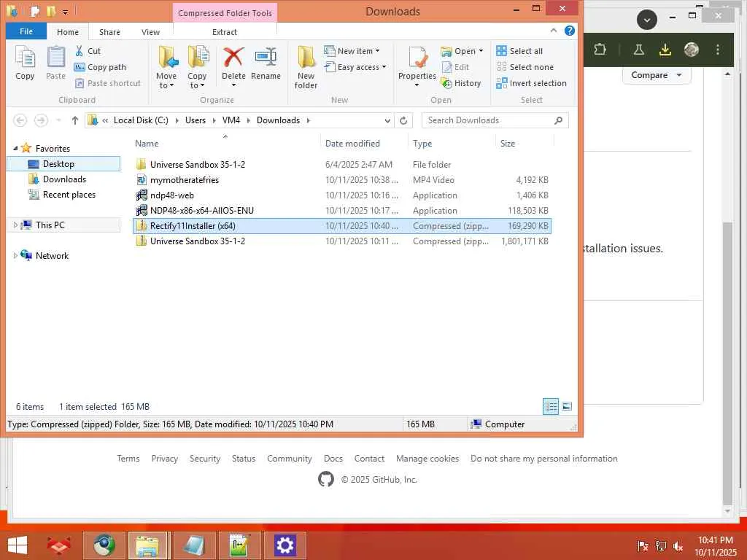Click Windows Start button on taskbar
Image resolution: width=747 pixels, height=560 pixels.
pos(18,545)
